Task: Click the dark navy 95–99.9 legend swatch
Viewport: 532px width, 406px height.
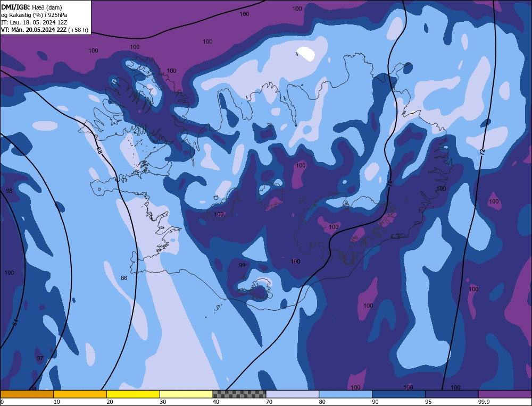Action: coord(452,394)
